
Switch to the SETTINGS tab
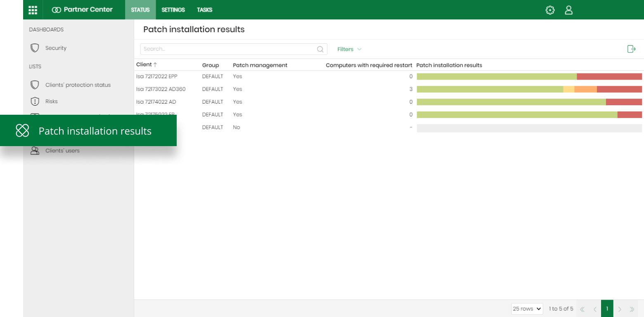[x=173, y=10]
